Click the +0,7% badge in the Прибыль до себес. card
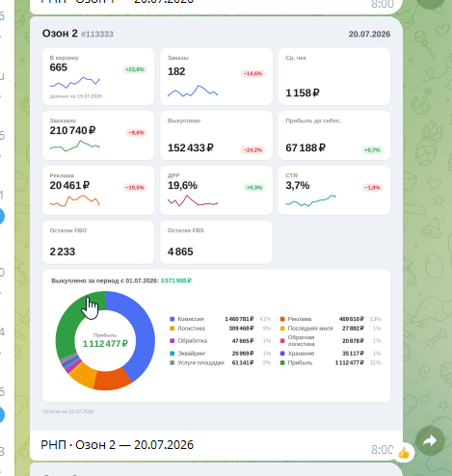This screenshot has height=476, width=452. pyautogui.click(x=372, y=150)
